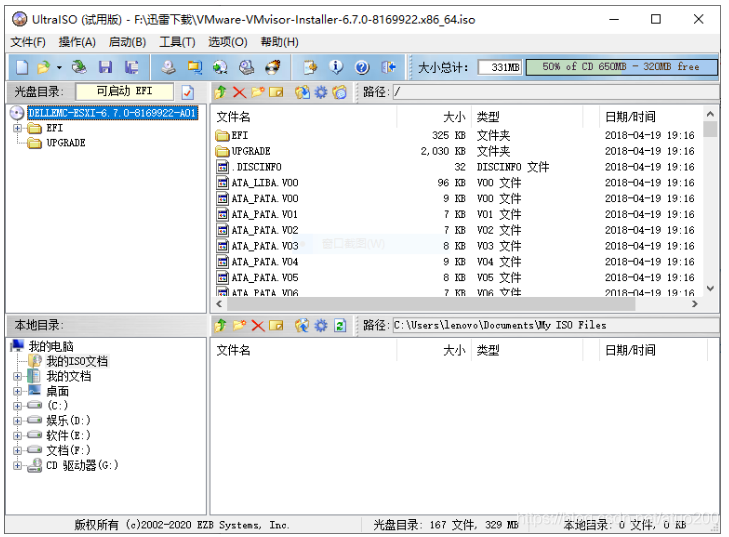Viewport: 729px width, 537px height.
Task: Click the Open CD/DVD toolbar icon
Action: tap(79, 67)
